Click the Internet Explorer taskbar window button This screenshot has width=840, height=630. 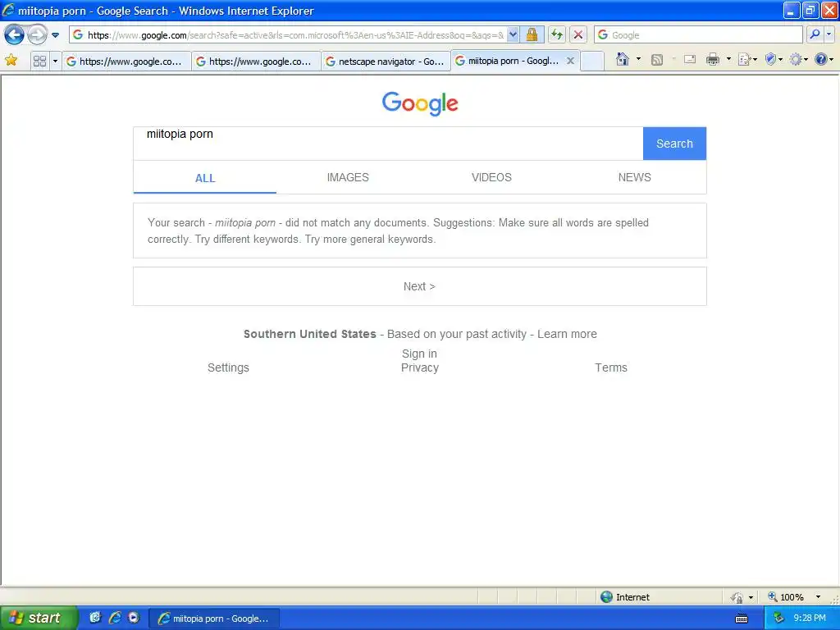click(214, 619)
